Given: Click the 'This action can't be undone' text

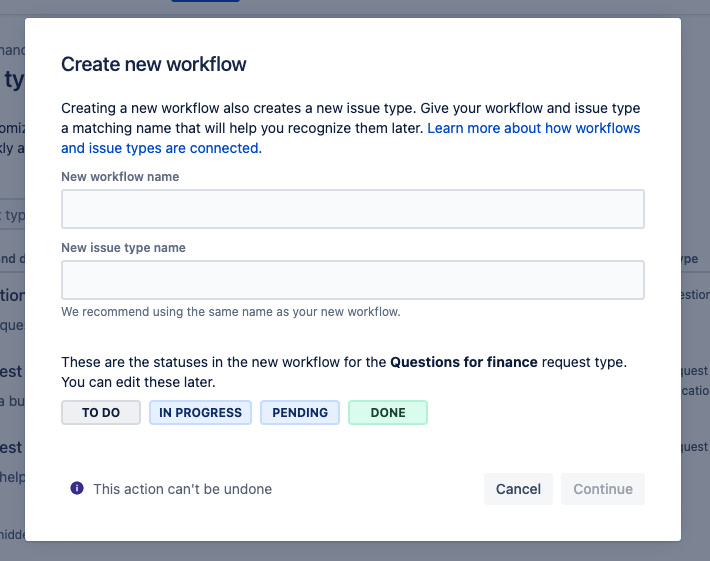Looking at the screenshot, I should click(x=182, y=489).
